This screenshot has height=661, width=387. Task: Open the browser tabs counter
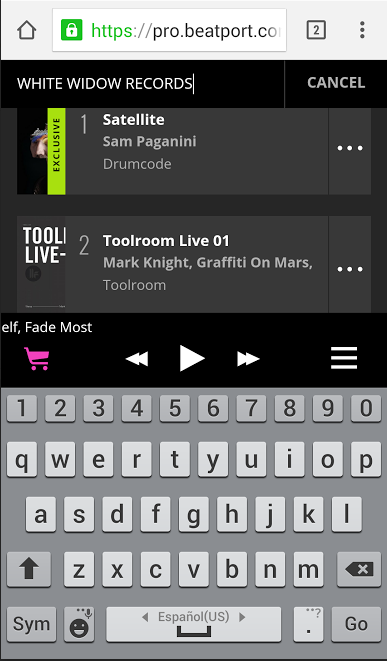[316, 30]
